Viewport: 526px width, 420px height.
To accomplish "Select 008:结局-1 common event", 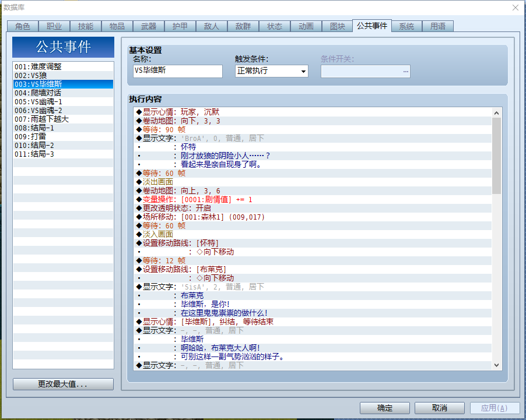I will click(63, 128).
